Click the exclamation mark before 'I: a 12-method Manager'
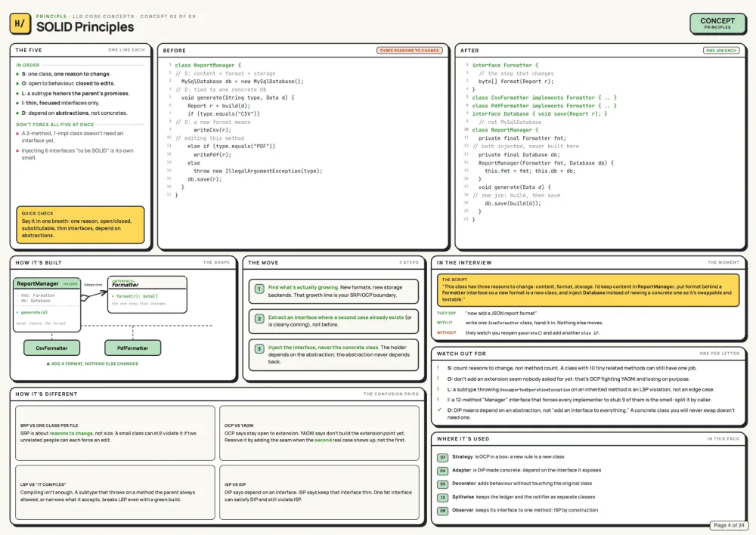The image size is (756, 535). 438,400
